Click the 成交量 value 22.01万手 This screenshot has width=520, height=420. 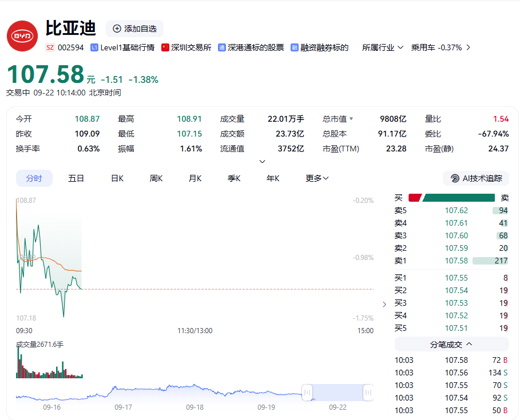click(x=286, y=119)
